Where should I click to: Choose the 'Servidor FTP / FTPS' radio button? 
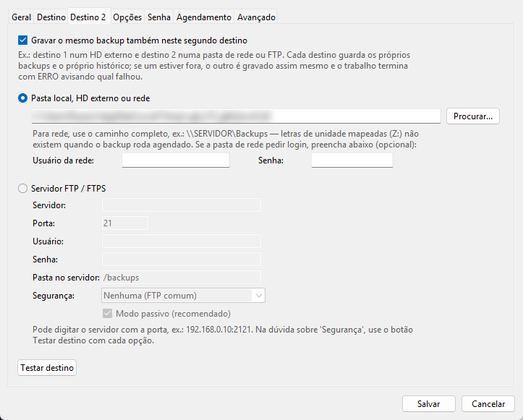click(x=22, y=189)
